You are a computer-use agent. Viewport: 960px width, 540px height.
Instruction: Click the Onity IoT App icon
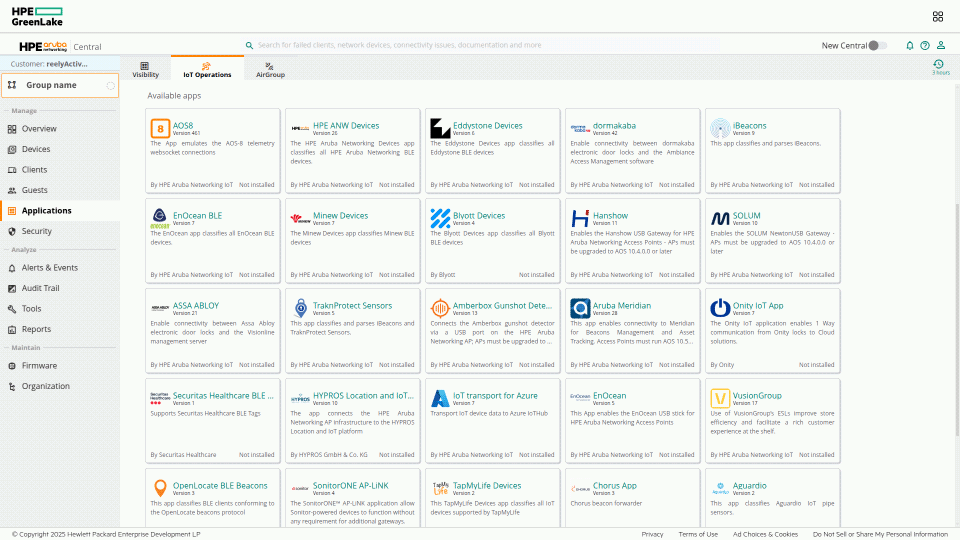click(x=720, y=308)
